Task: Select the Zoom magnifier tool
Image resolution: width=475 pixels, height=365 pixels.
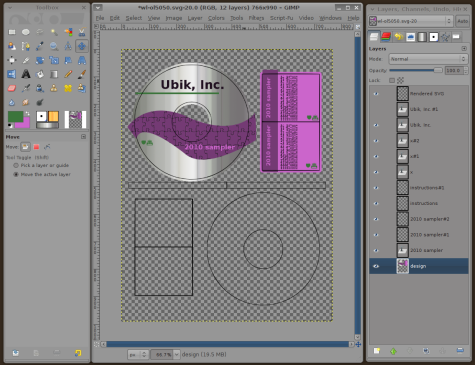Action: 54,46
